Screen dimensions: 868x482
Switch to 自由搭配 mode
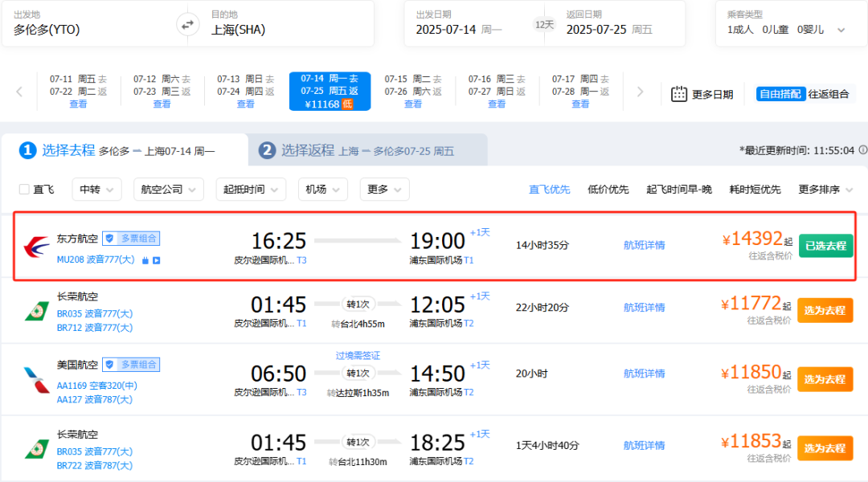click(x=780, y=94)
